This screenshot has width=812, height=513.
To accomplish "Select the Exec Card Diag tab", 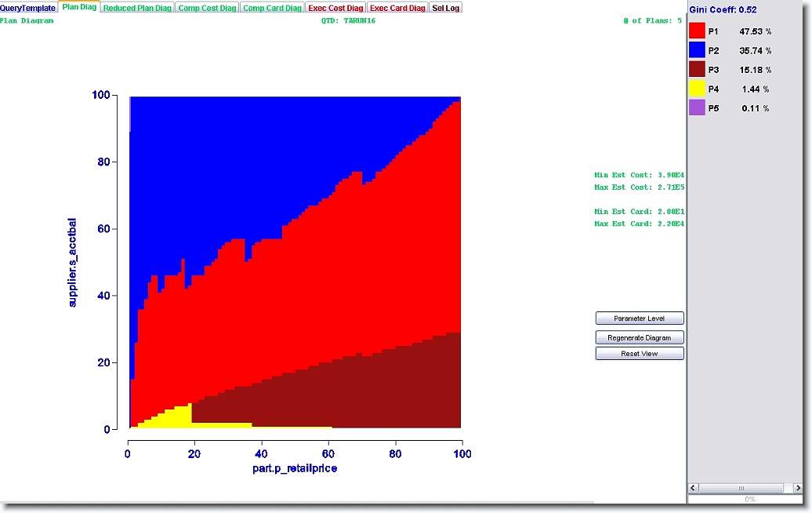I will click(x=397, y=8).
